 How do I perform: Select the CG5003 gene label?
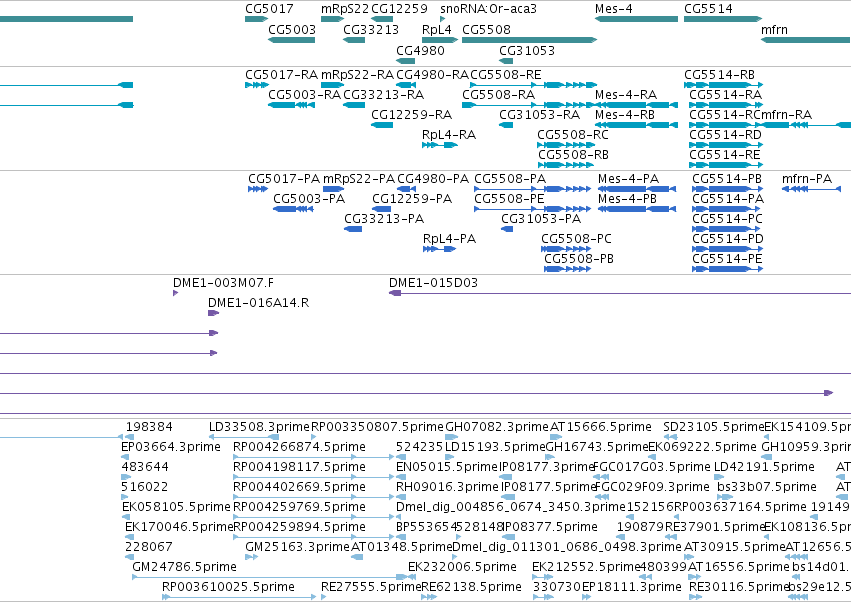click(x=292, y=29)
